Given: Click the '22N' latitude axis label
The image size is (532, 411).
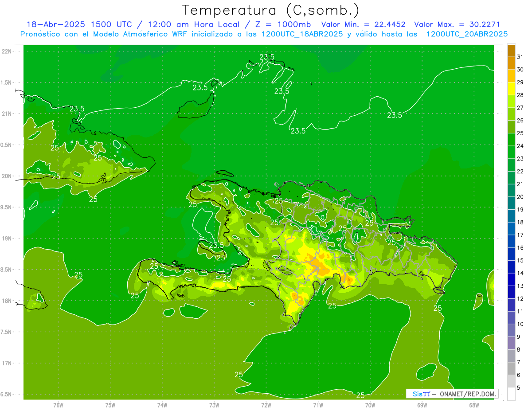Looking at the screenshot, I should (7, 51).
